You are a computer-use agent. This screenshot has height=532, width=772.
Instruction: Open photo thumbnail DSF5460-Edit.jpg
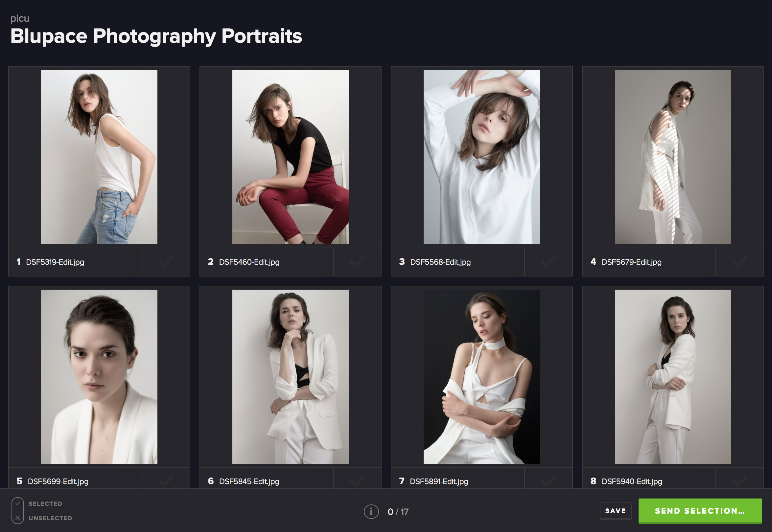290,157
